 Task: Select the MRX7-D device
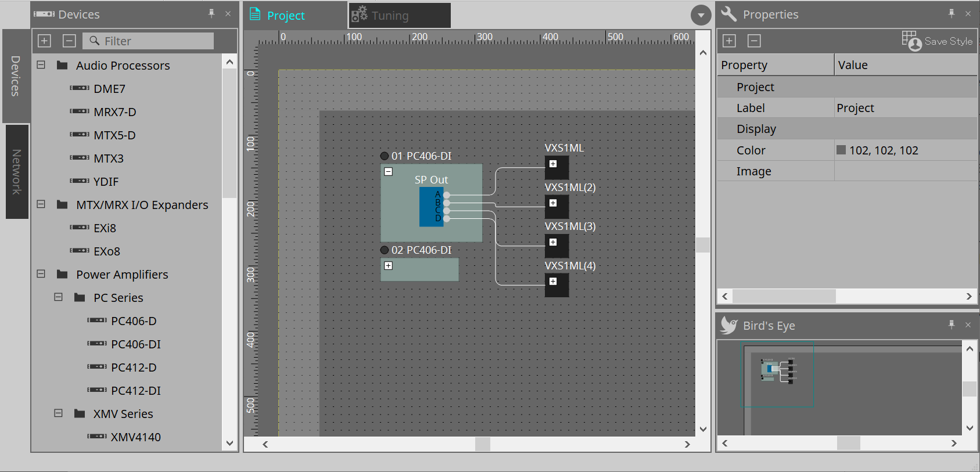(115, 112)
